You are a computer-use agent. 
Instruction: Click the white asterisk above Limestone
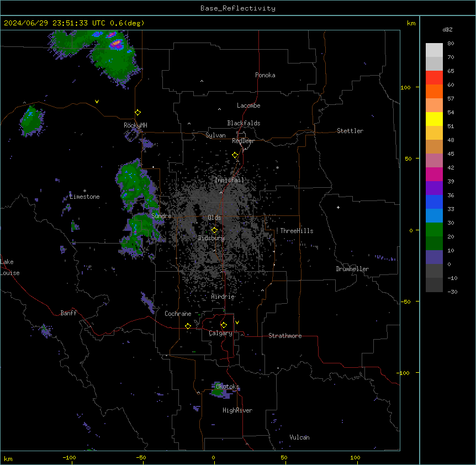[x=84, y=191]
